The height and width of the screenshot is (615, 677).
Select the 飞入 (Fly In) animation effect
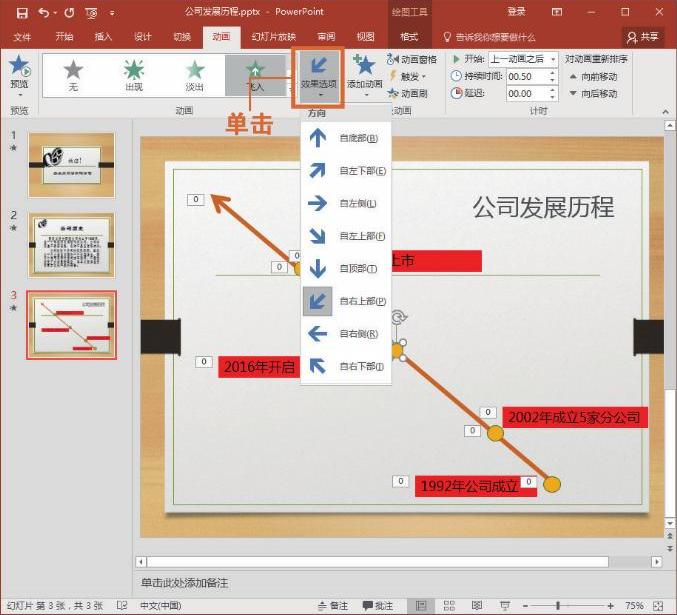[x=255, y=75]
